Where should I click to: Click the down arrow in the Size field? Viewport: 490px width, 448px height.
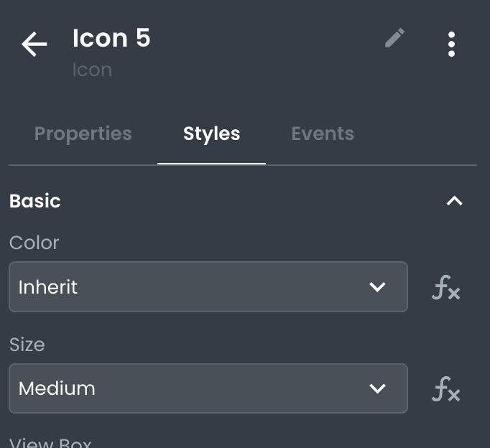click(x=377, y=388)
